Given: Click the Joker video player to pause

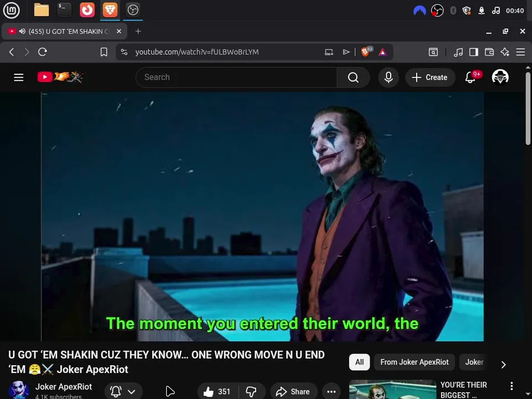Looking at the screenshot, I should point(262,217).
